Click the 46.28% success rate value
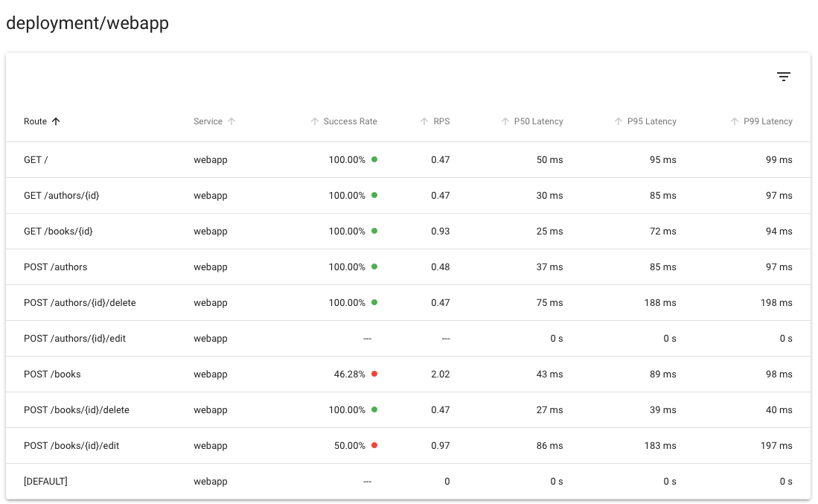Image resolution: width=818 pixels, height=504 pixels. [x=348, y=374]
